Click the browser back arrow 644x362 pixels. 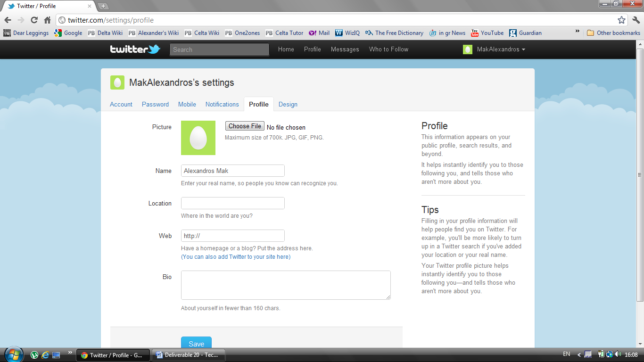tap(8, 20)
